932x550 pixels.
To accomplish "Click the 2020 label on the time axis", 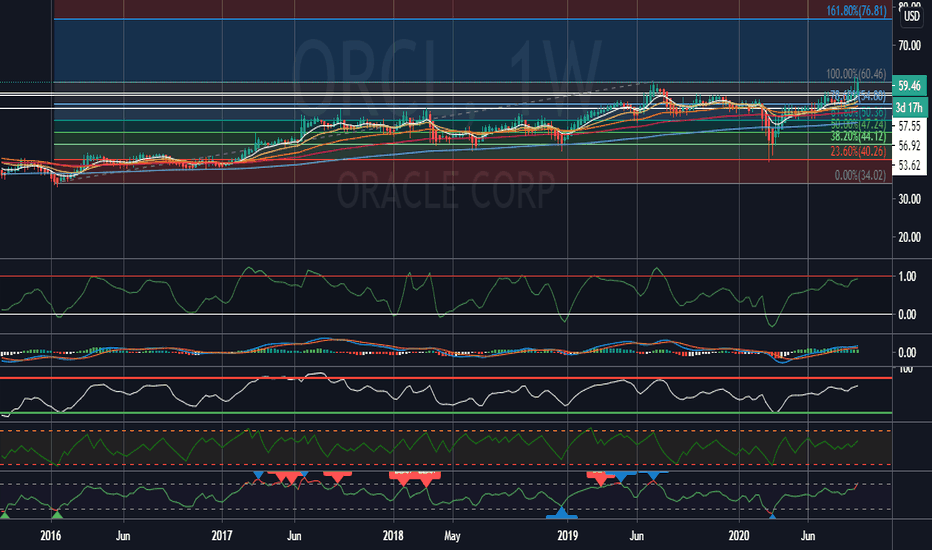I will click(x=739, y=536).
